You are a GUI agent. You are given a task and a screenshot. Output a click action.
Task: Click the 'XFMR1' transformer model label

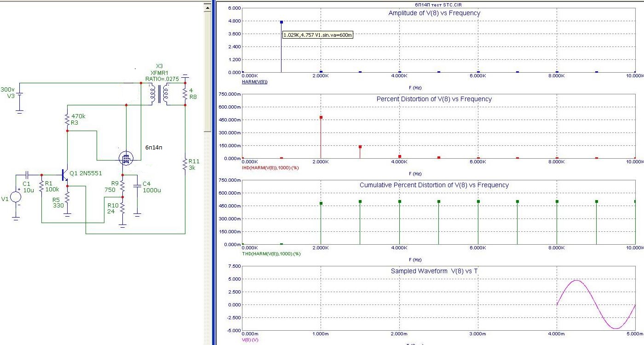[x=160, y=73]
